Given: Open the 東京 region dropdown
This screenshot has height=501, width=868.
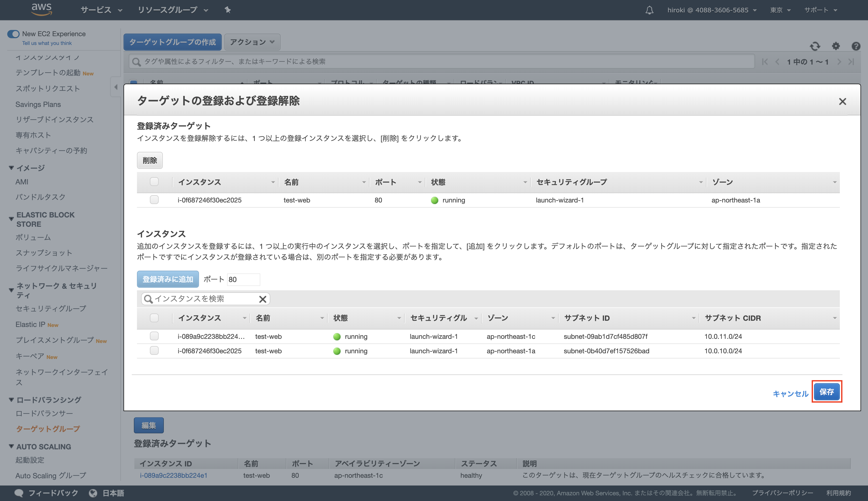Looking at the screenshot, I should [780, 10].
